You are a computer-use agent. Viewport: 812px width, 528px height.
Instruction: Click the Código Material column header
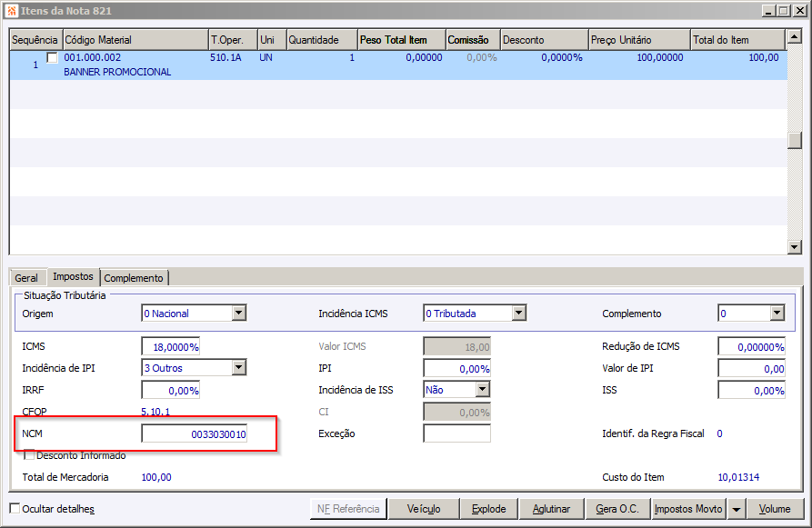(x=135, y=40)
